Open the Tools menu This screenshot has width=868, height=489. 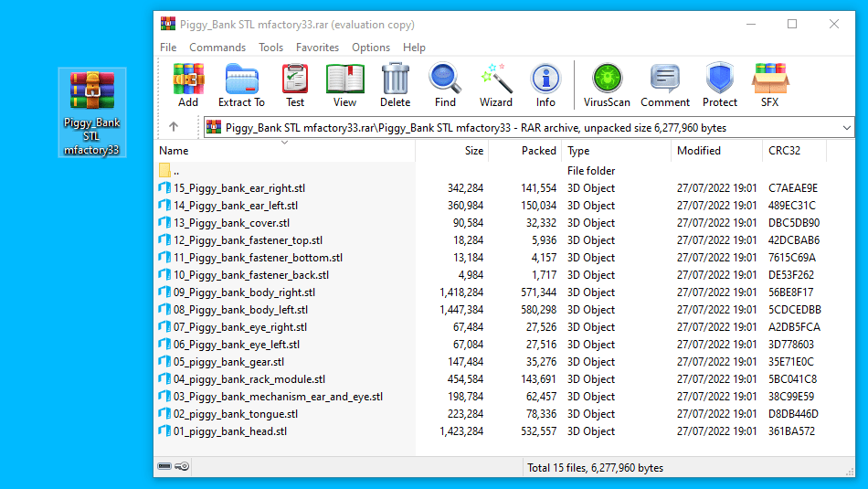[270, 48]
